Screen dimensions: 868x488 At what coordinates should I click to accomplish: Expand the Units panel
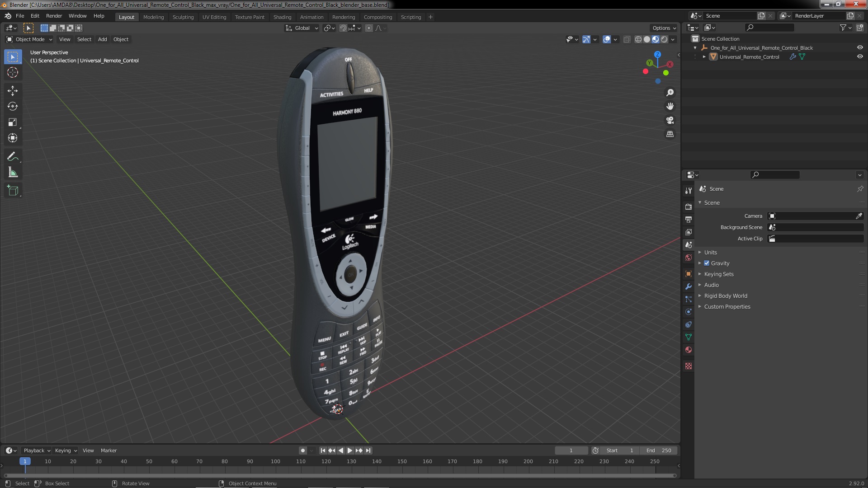coord(711,252)
